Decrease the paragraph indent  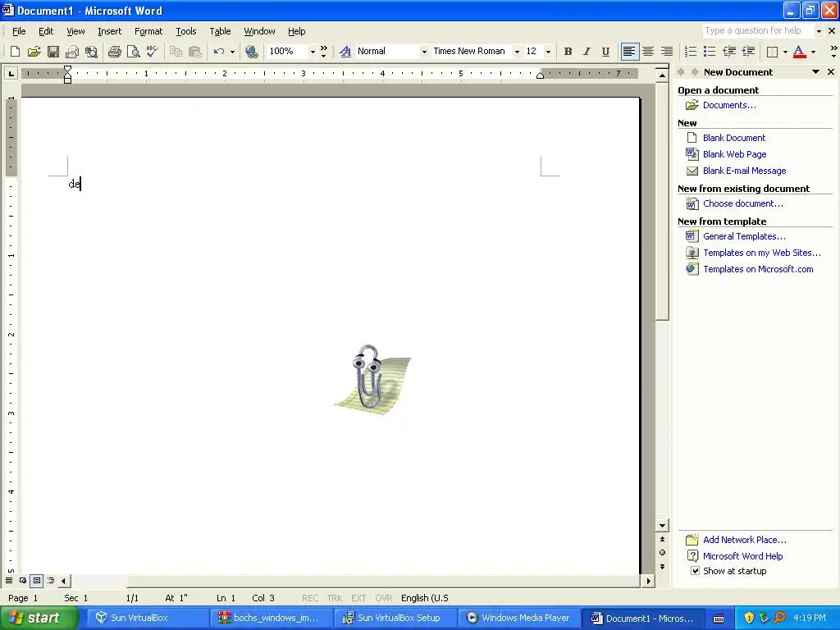(x=729, y=52)
